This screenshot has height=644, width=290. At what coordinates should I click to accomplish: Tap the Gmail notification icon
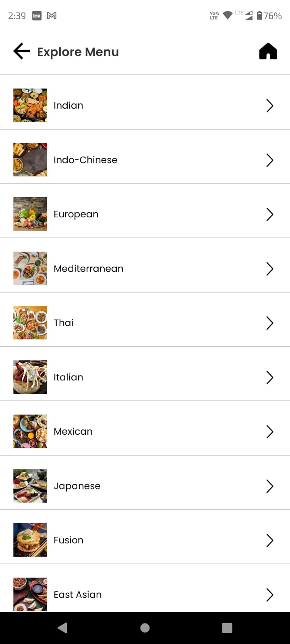52,16
